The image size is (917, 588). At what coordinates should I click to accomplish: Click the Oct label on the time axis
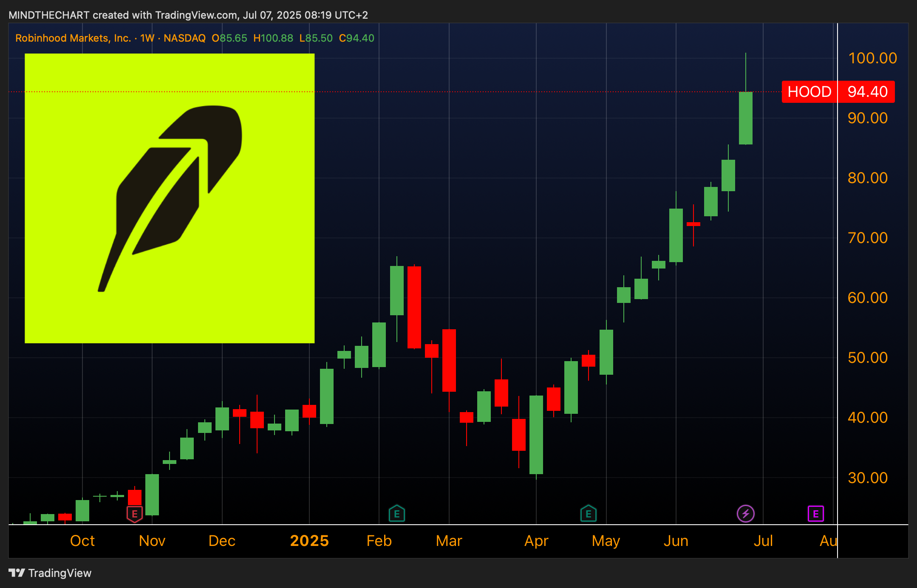pyautogui.click(x=82, y=541)
